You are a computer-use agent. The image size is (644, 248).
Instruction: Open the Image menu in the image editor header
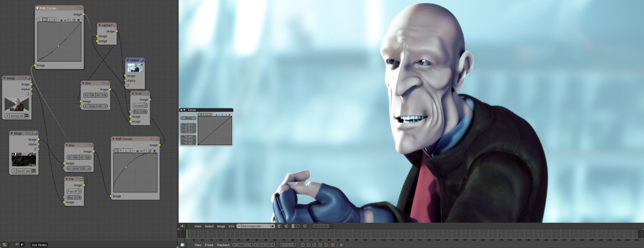tap(221, 226)
